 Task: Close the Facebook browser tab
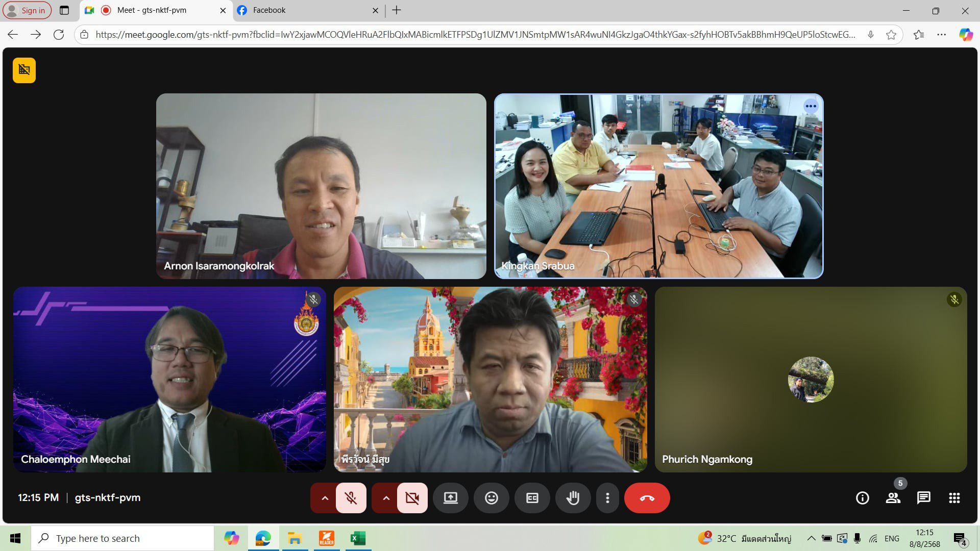(375, 10)
